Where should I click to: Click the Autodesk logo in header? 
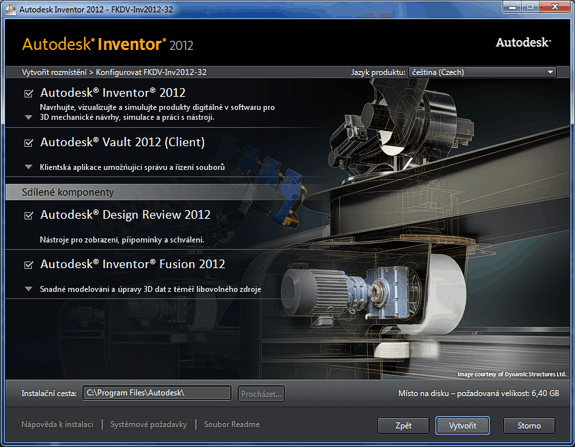coord(523,43)
